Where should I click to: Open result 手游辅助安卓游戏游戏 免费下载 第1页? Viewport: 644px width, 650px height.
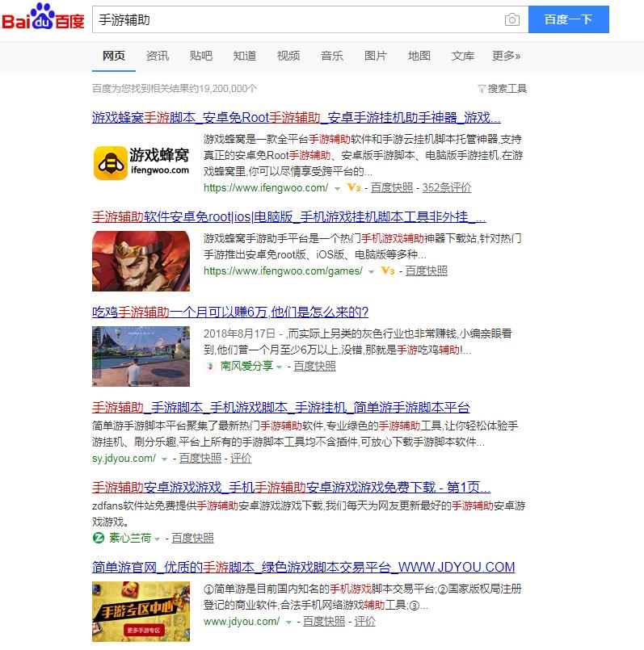(x=291, y=487)
